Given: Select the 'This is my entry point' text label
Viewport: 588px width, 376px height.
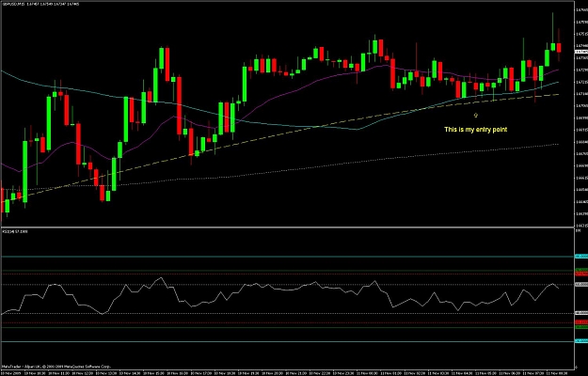Looking at the screenshot, I should 475,130.
